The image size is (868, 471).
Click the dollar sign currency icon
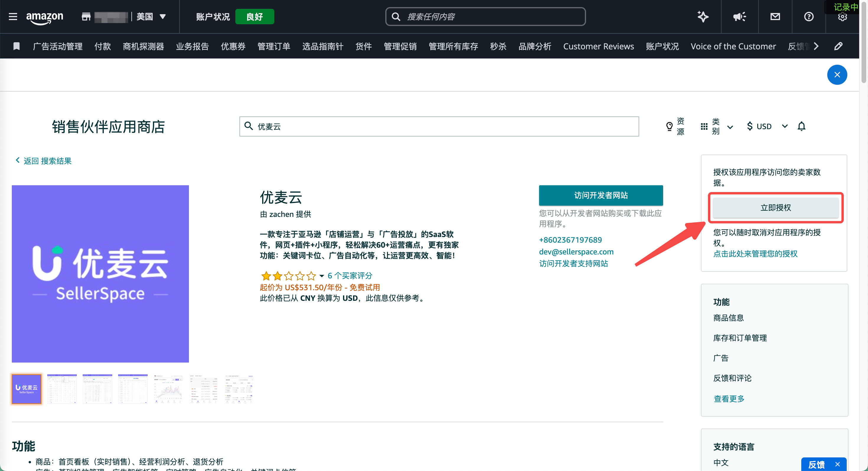pyautogui.click(x=749, y=126)
